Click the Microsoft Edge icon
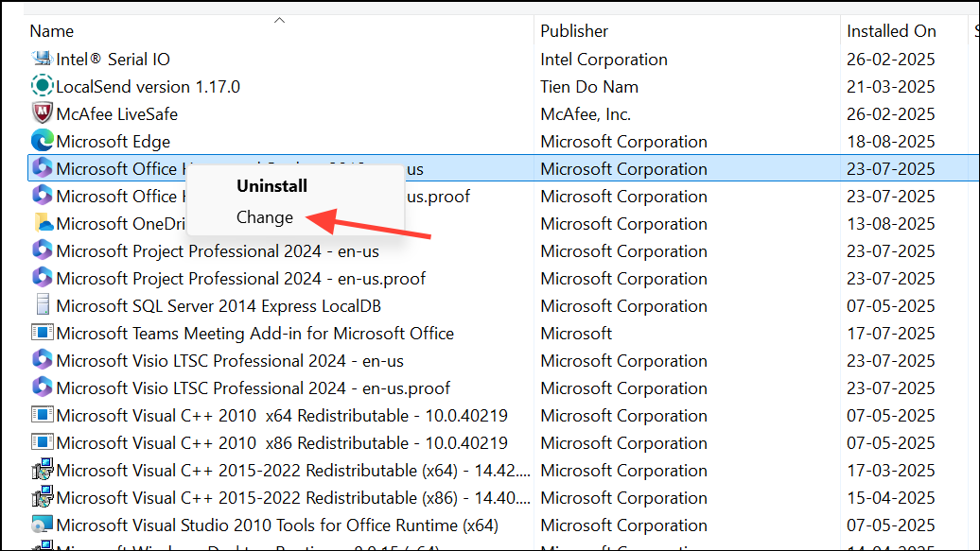Viewport: 980px width, 551px height. pos(42,141)
